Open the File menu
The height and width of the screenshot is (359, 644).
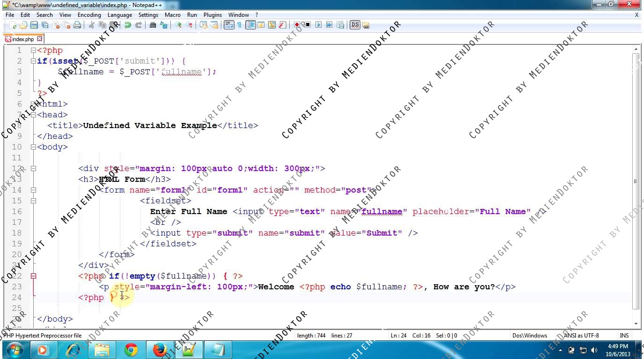pyautogui.click(x=9, y=14)
